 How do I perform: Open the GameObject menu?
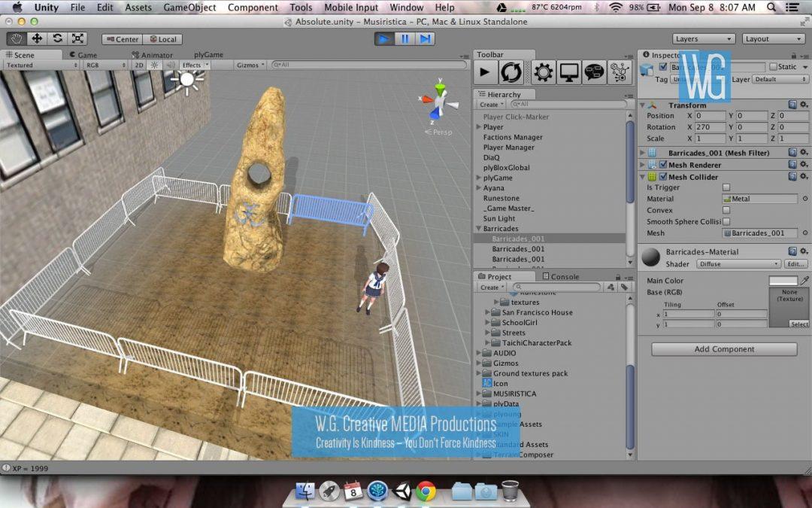pyautogui.click(x=189, y=8)
